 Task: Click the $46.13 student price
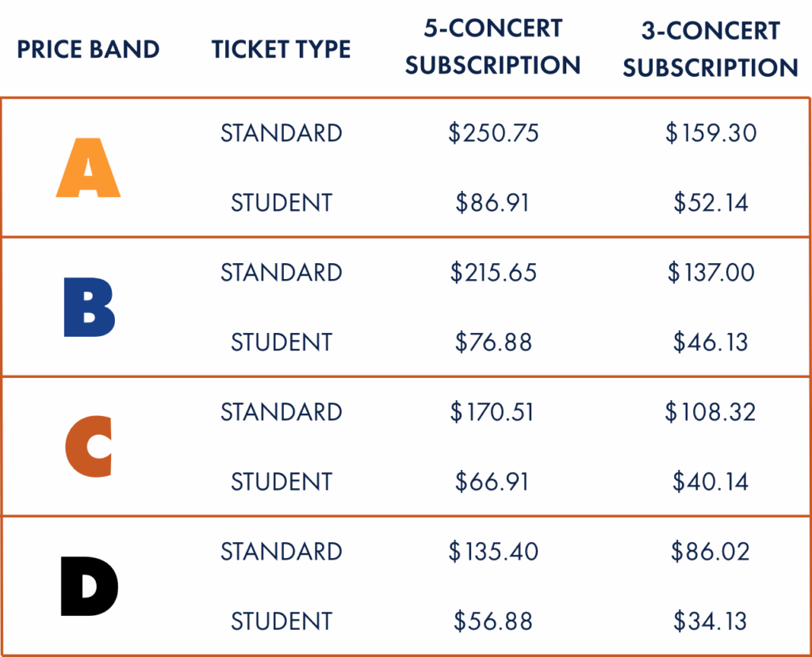click(710, 342)
